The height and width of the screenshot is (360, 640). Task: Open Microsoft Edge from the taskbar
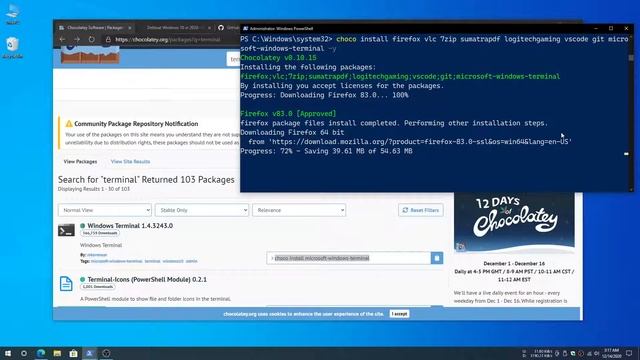pos(41,353)
